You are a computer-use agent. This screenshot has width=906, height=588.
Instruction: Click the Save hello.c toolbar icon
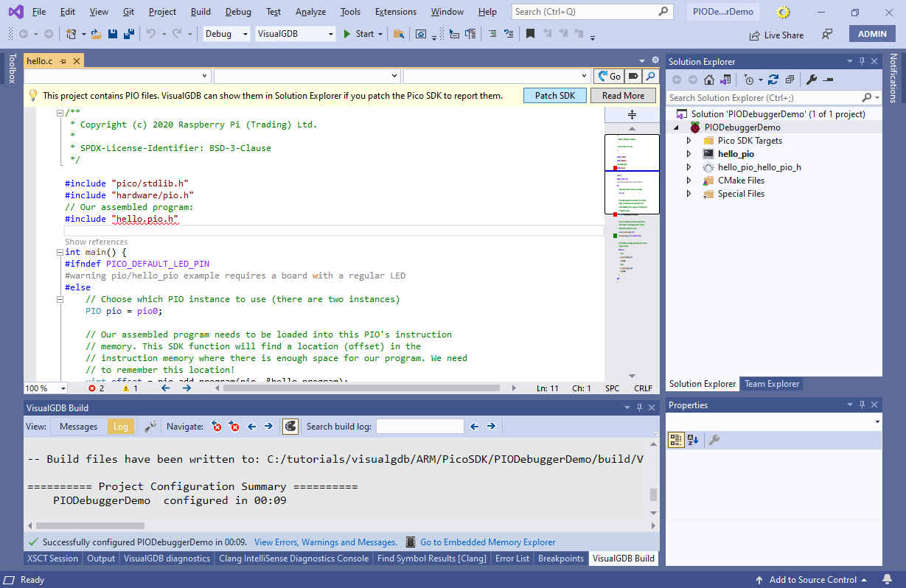[113, 34]
